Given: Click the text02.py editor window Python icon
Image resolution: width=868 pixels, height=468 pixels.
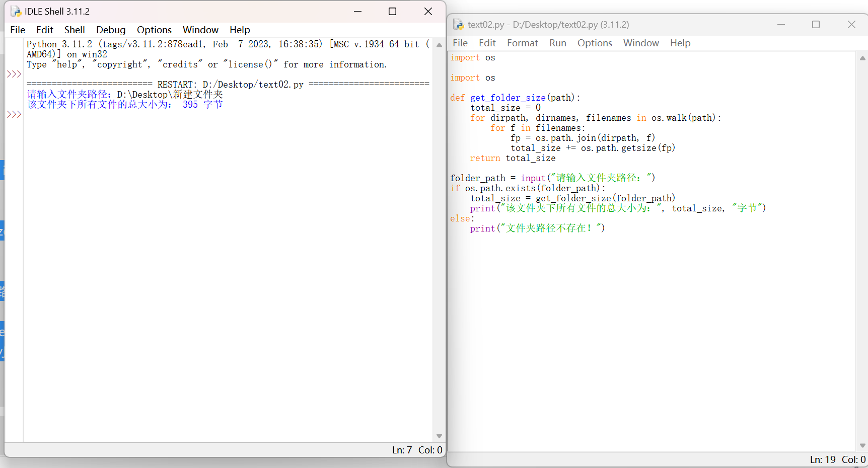Looking at the screenshot, I should coord(458,24).
